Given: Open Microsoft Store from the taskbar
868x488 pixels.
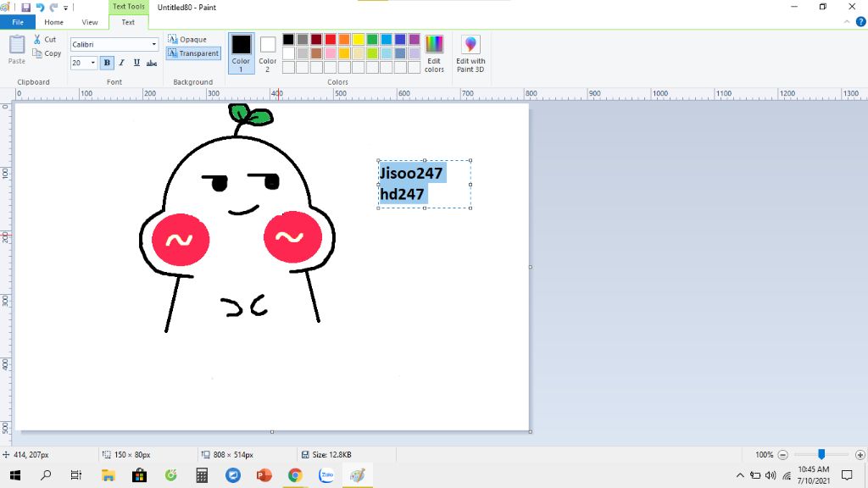Looking at the screenshot, I should click(140, 475).
